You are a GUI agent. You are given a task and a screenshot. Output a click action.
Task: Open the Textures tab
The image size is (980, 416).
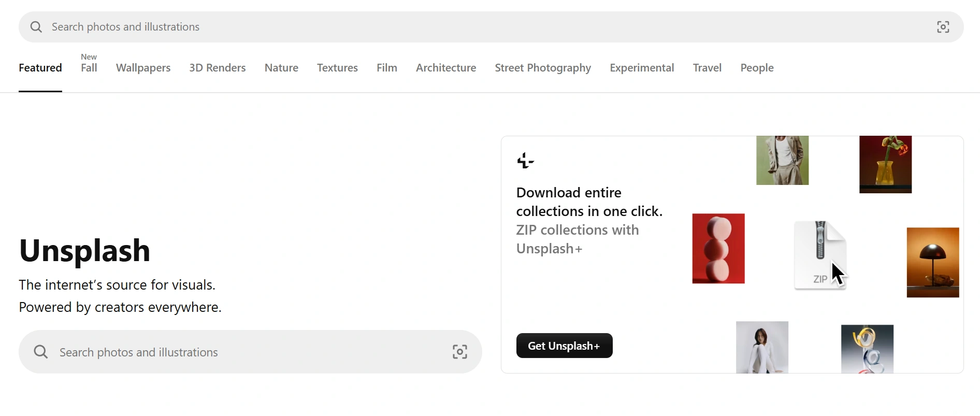click(337, 68)
